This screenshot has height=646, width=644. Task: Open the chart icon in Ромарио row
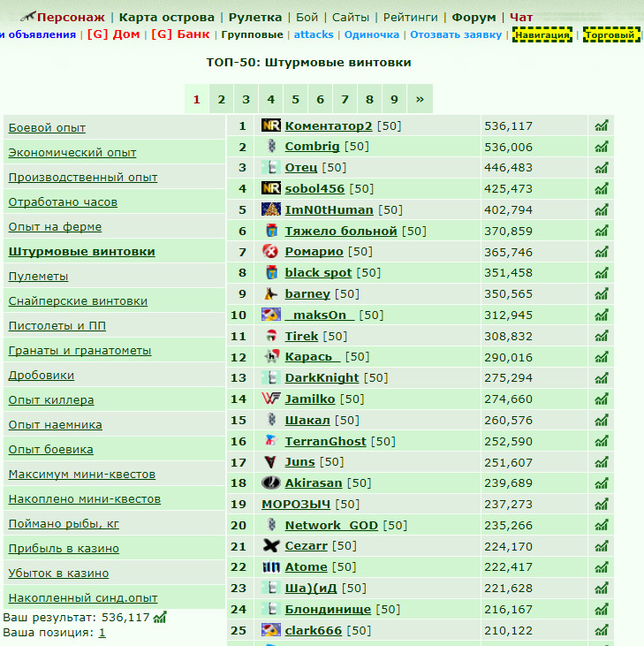[x=602, y=252]
